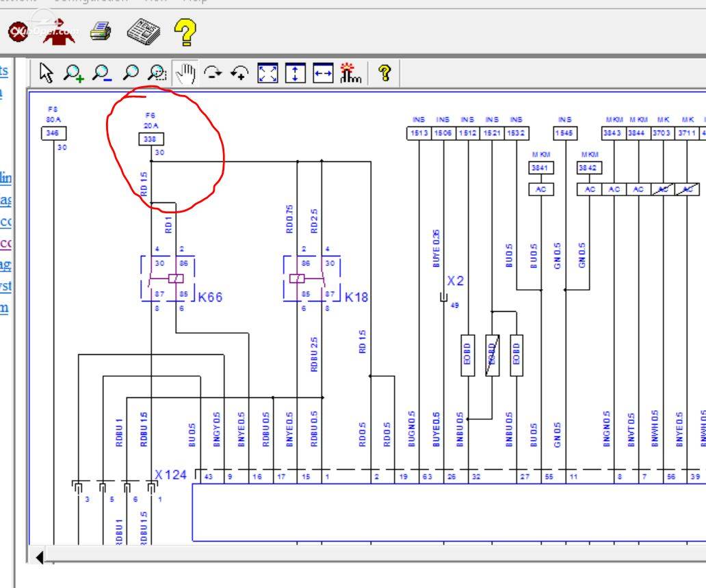
Task: Click fuse box number 346
Action: coord(53,133)
